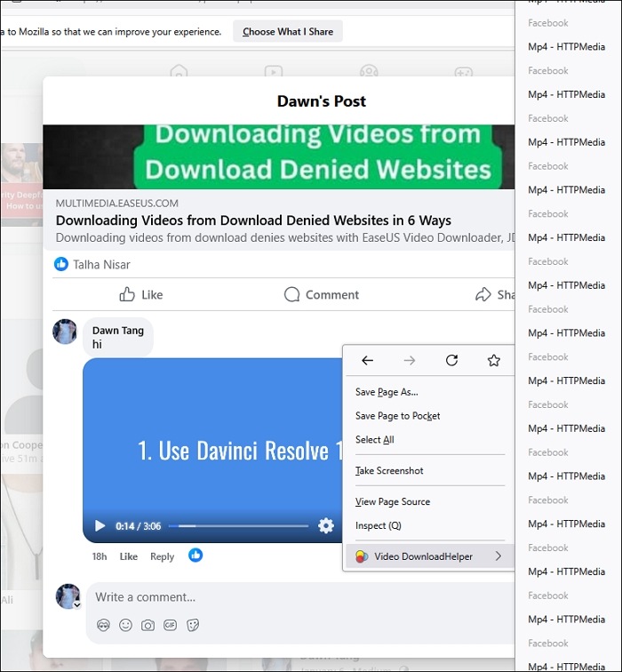Click Dawn Tang's profile picture beside comment
The image size is (622, 672).
65,332
